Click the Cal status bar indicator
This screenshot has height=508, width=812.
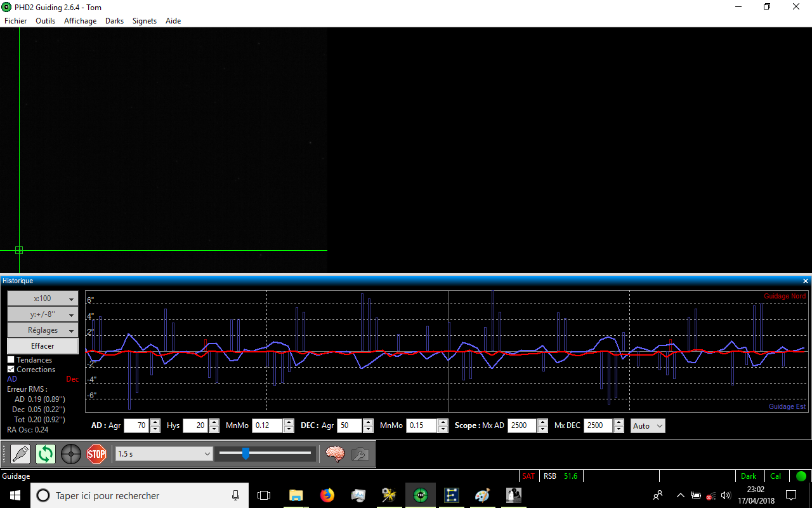(776, 476)
